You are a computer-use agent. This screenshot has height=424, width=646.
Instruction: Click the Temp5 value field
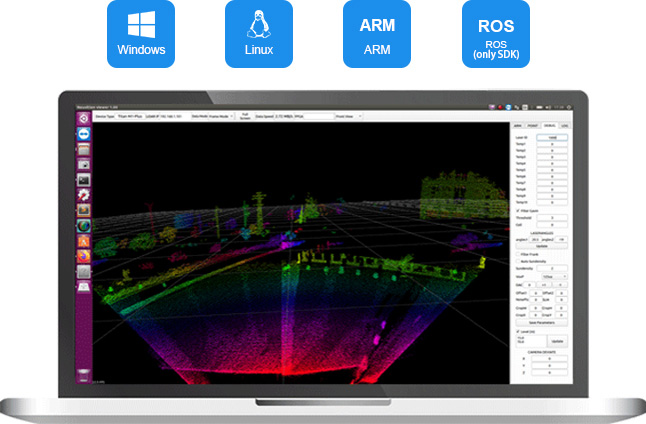[552, 170]
